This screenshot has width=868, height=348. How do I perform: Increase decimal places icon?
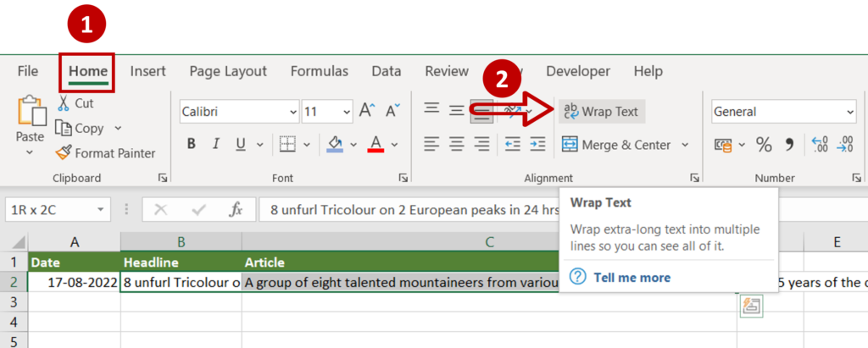(x=820, y=145)
